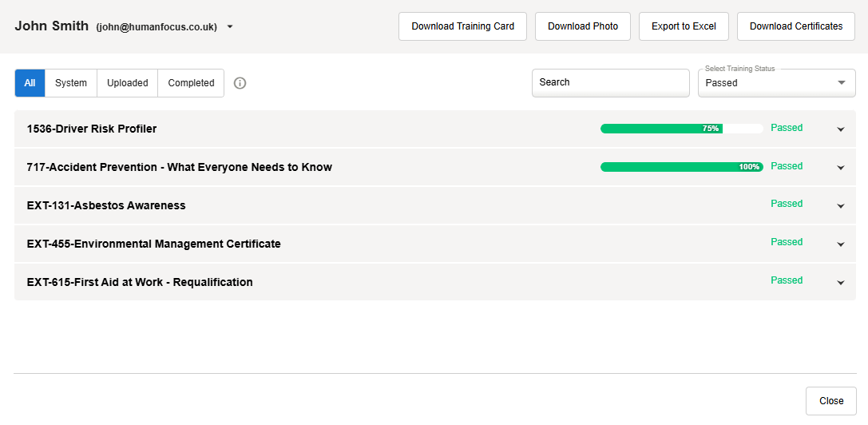Screen dimensions: 868x425
Task: Click the Close button at bottom
Action: pyautogui.click(x=830, y=401)
